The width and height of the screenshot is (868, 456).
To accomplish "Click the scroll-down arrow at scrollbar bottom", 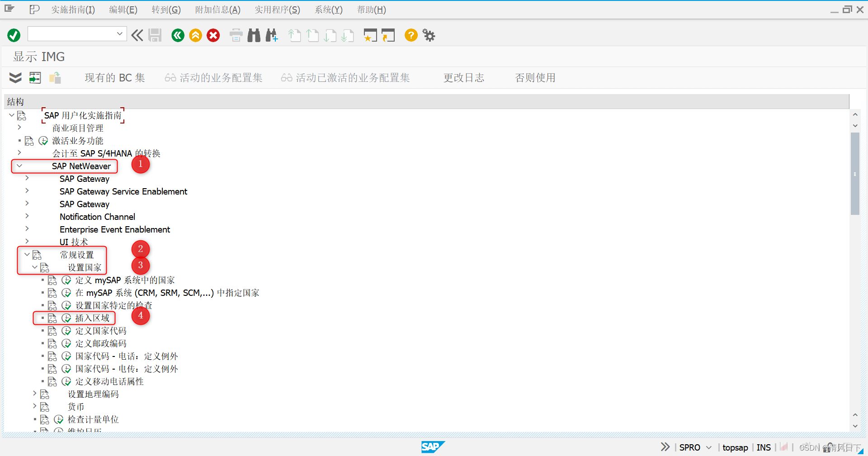I will pos(855,426).
